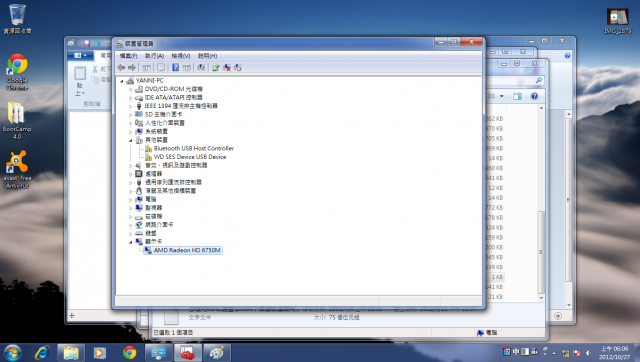
Task: Expand the 監視器 node
Action: click(131, 208)
